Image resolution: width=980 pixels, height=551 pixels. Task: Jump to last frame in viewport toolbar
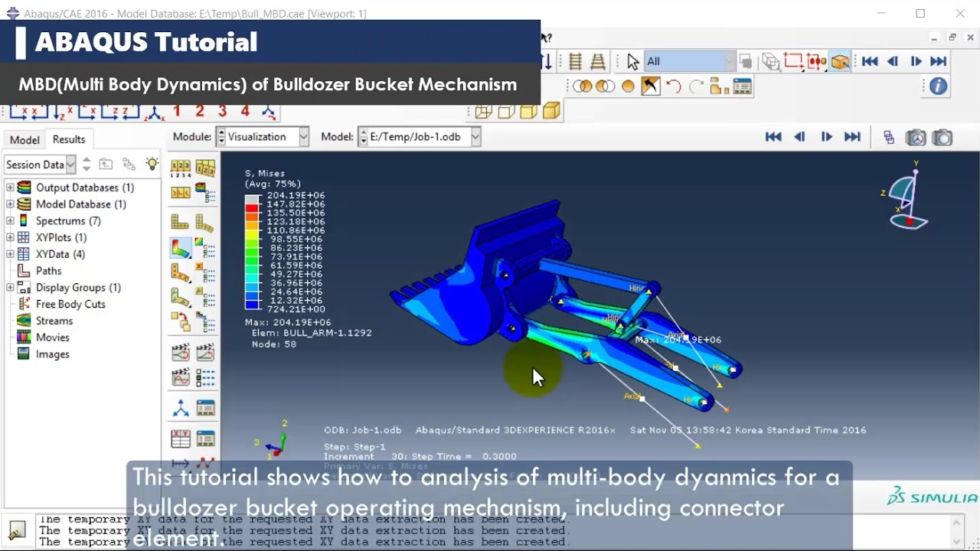[852, 137]
